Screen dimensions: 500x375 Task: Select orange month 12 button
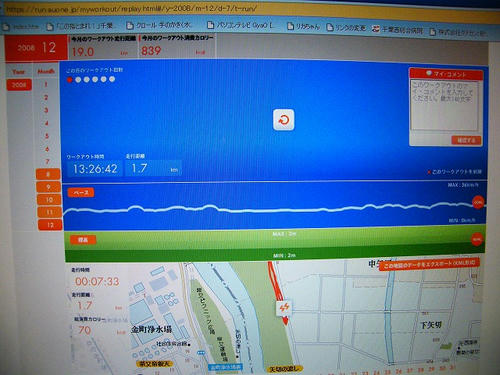point(50,225)
